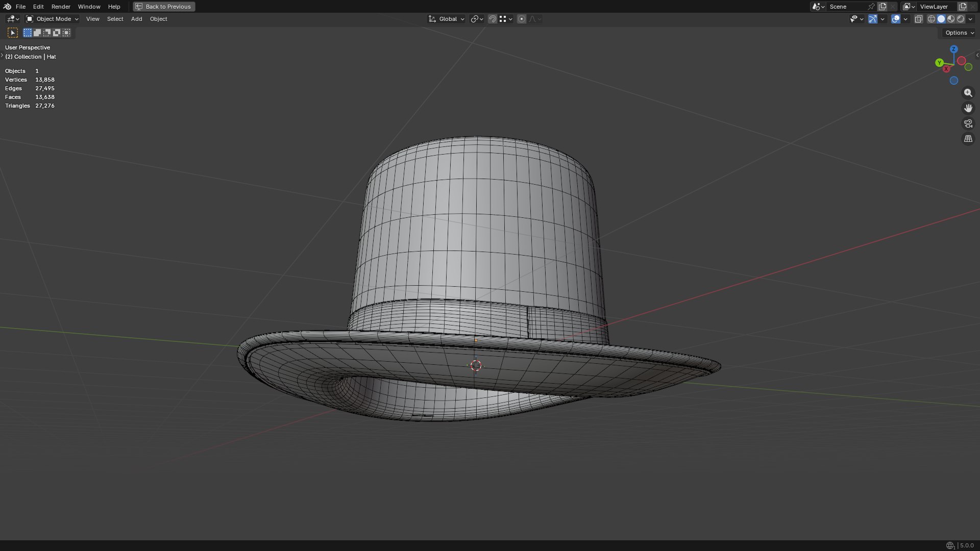Toggle snapping magnet icon
980x551 pixels.
(x=493, y=19)
